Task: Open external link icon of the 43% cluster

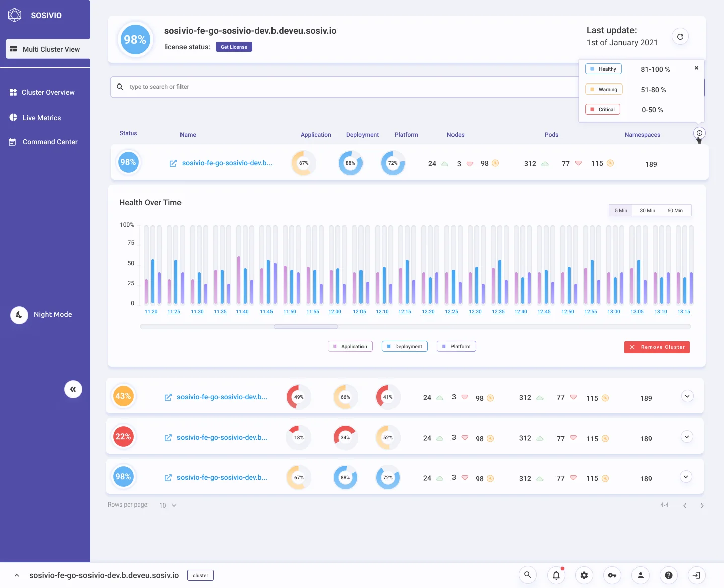Action: (168, 397)
